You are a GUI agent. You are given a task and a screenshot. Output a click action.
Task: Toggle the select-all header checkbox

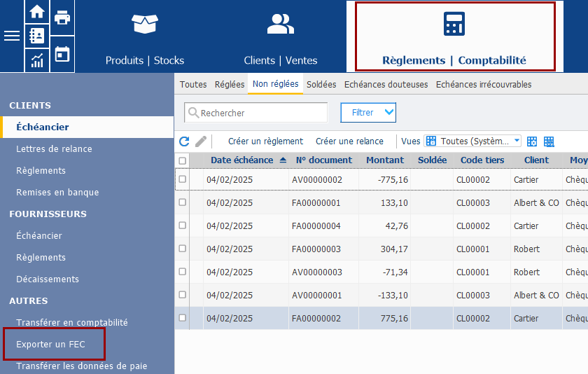click(x=183, y=160)
